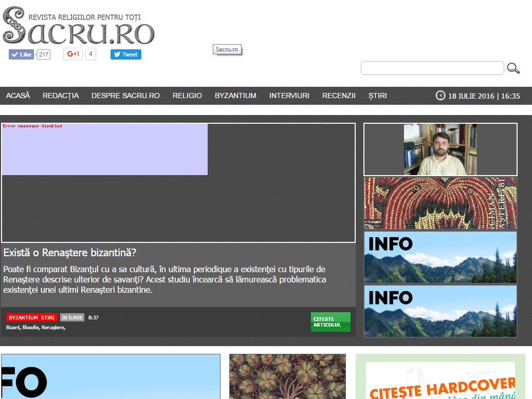This screenshot has height=399, width=532.
Task: Focus the search text field
Action: tap(432, 68)
